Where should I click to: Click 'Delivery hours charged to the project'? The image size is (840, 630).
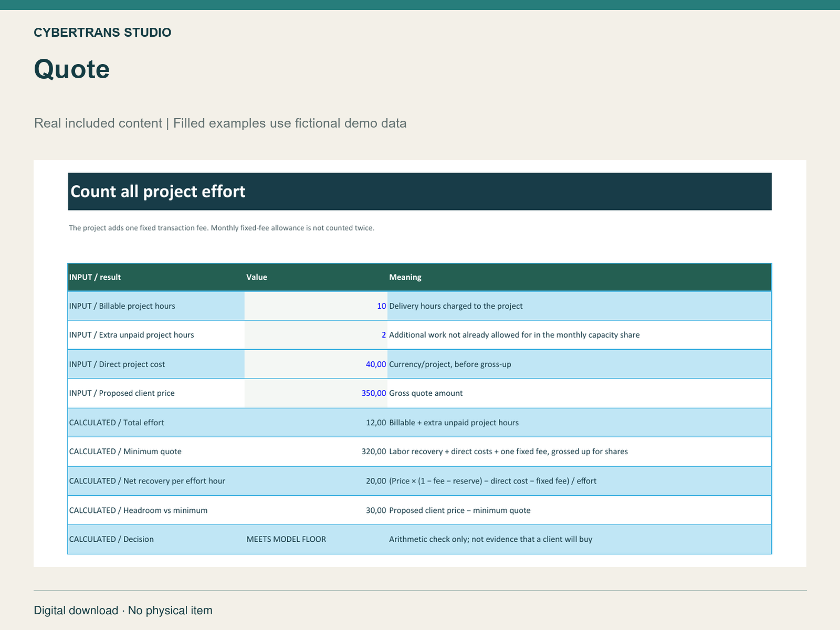456,306
